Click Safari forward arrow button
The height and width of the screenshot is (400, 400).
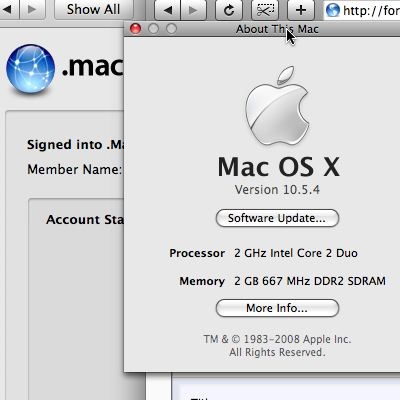coord(193,10)
